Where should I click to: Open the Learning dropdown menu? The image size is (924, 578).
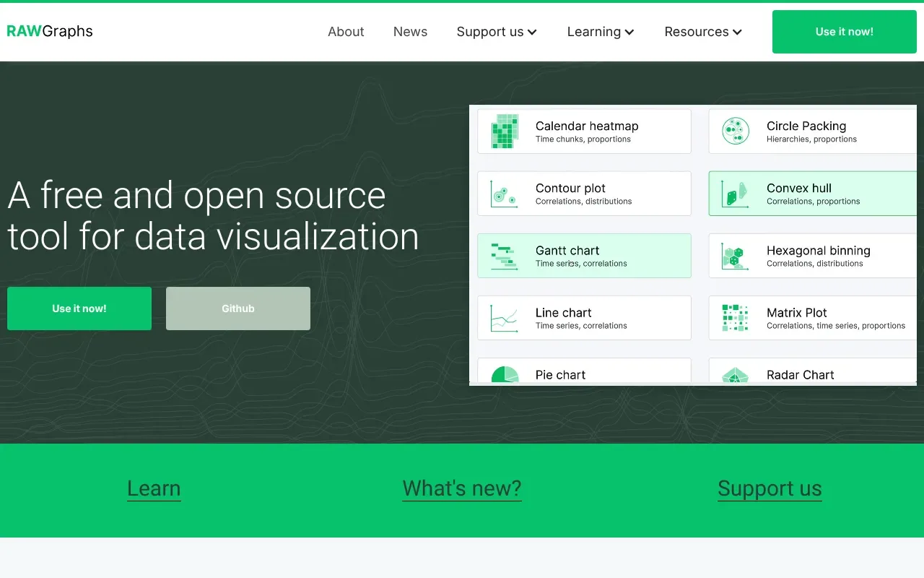point(600,32)
